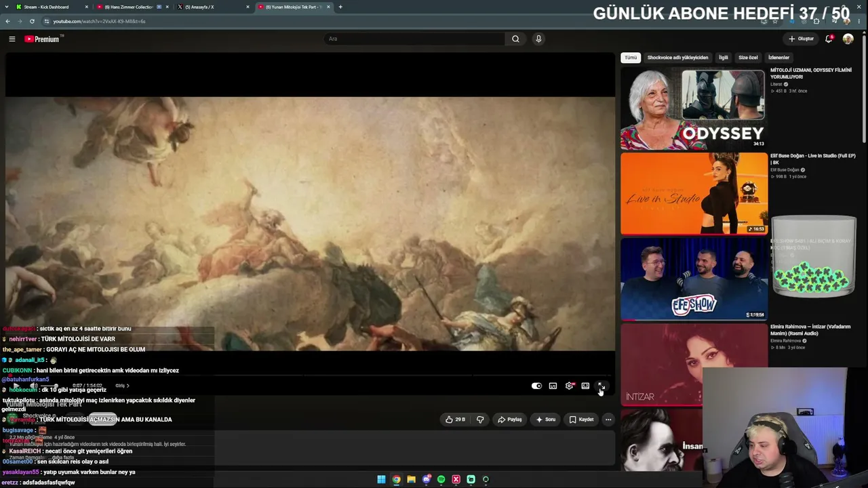Start voice search with the microphone icon
Screen dimensions: 868x488
pos(538,39)
